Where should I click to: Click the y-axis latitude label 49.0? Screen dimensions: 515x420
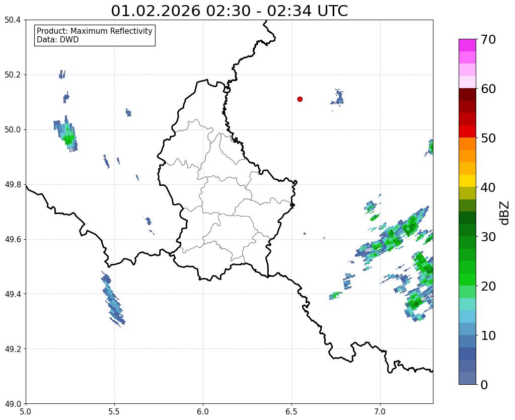pyautogui.click(x=13, y=403)
